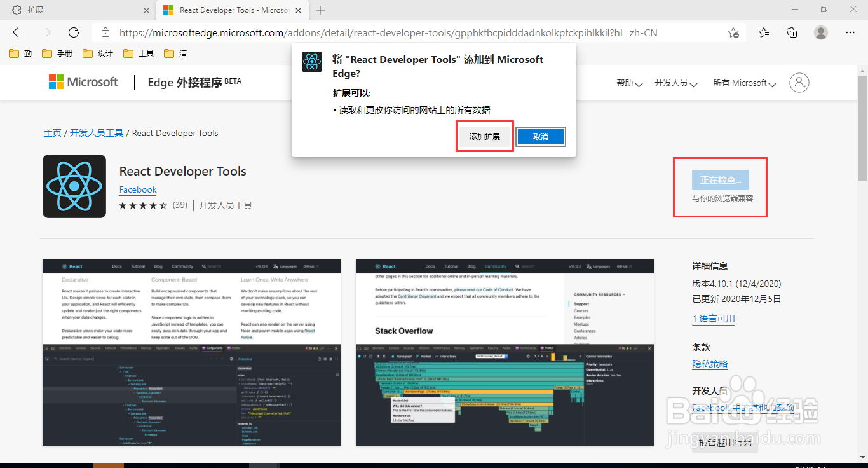Open the 设计 bookmarks folder

[x=98, y=53]
